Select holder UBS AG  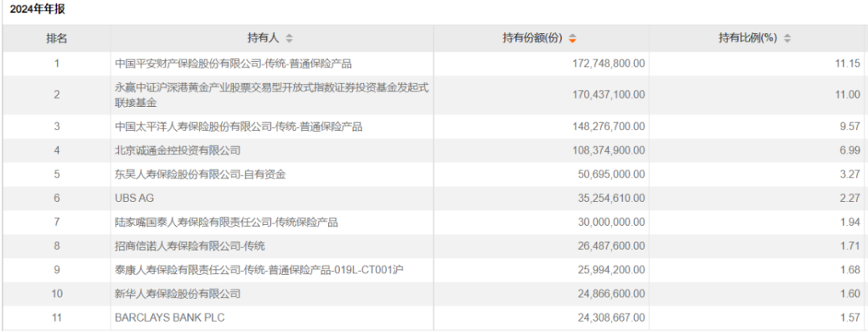coord(135,199)
